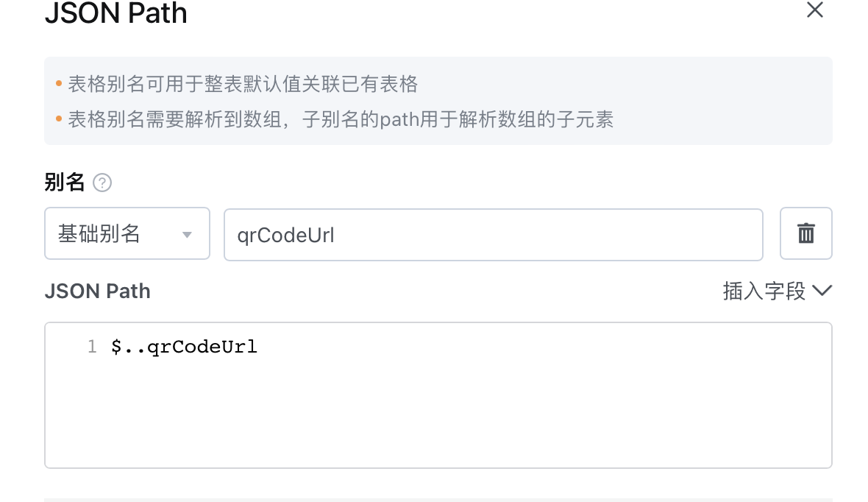This screenshot has height=502, width=868.
Task: Click the JSON Path dialog title
Action: tap(116, 13)
